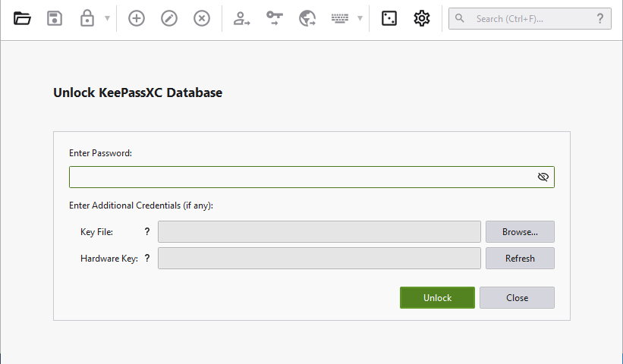Edit the entry with the pencil circle icon
This screenshot has width=623, height=364.
[x=169, y=18]
